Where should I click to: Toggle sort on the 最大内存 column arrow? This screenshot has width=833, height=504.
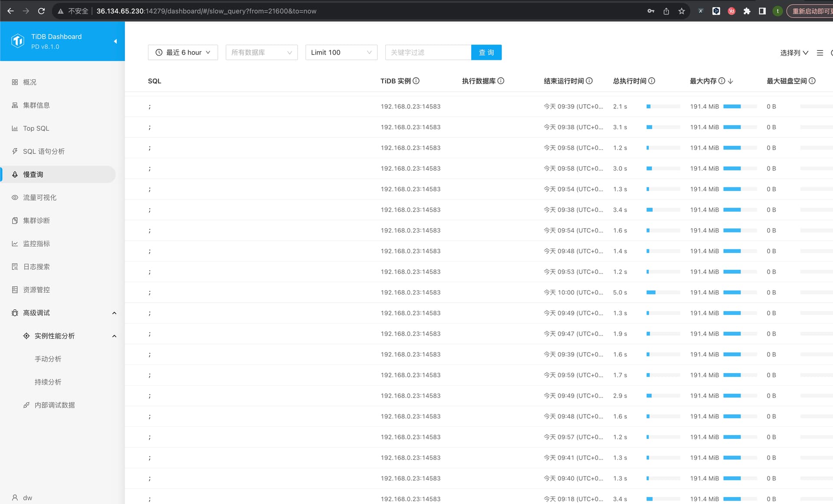pos(731,81)
